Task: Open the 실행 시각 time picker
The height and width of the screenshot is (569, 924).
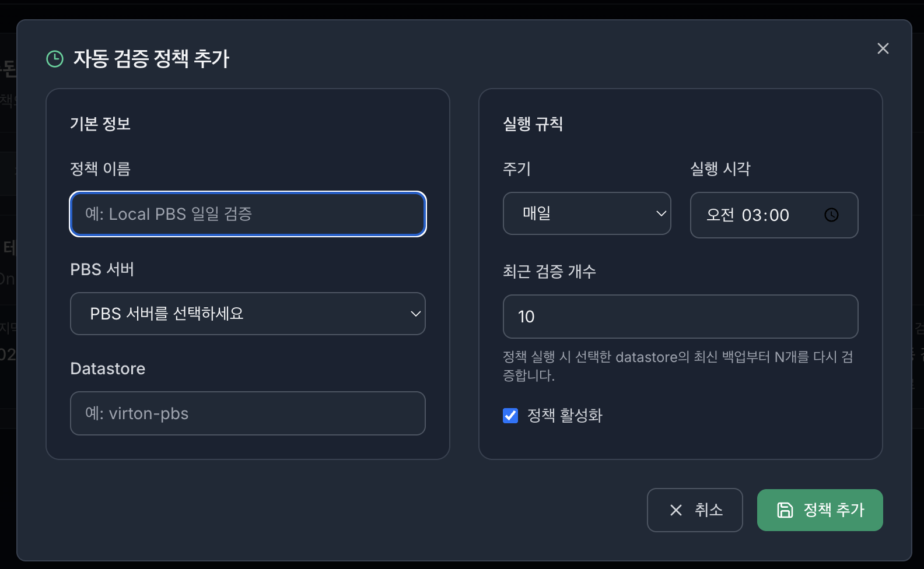Action: coord(773,215)
